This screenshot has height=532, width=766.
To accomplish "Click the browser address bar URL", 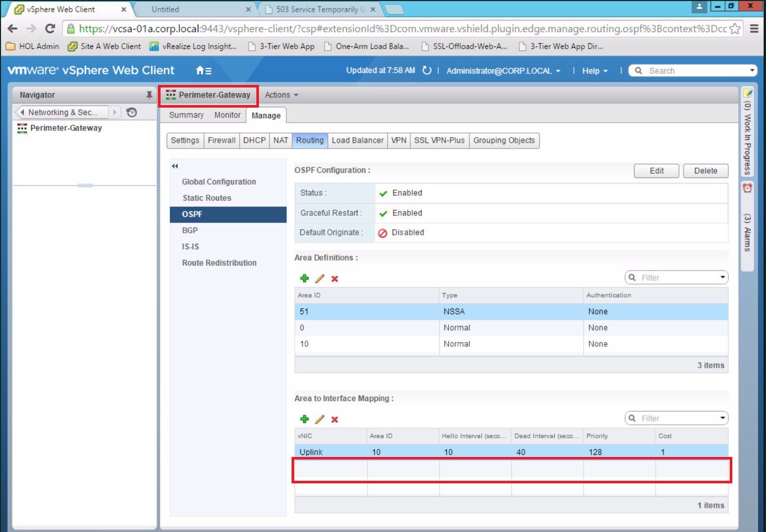I will pyautogui.click(x=403, y=28).
